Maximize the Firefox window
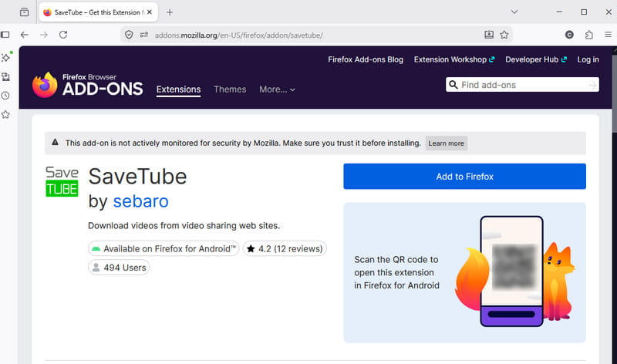Image resolution: width=617 pixels, height=364 pixels. tap(584, 12)
